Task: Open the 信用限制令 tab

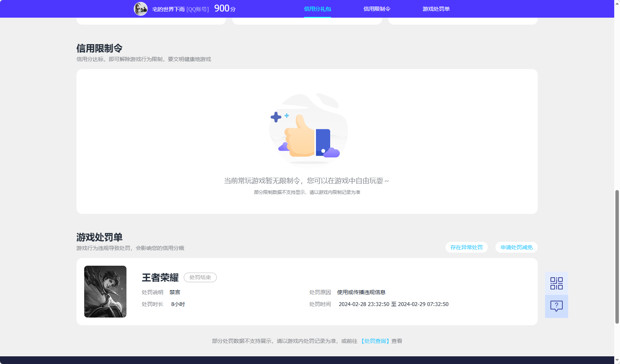Action: pos(377,8)
